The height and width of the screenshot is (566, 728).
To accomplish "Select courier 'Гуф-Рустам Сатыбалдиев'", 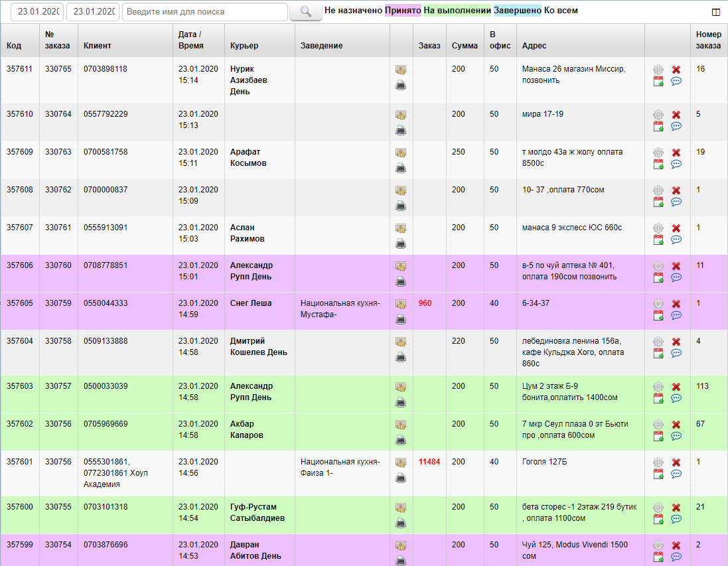I will pos(257,512).
